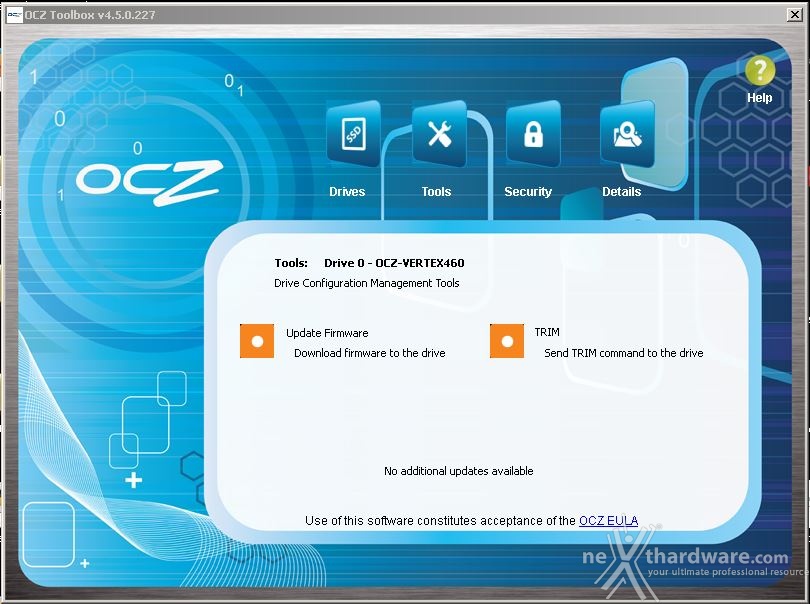Open the Security padlock icon

click(534, 134)
